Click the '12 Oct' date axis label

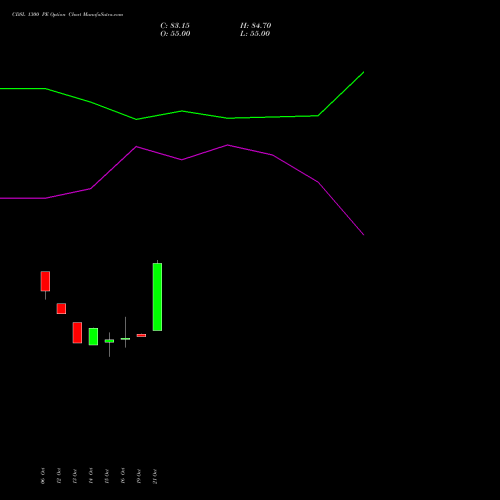pyautogui.click(x=59, y=476)
